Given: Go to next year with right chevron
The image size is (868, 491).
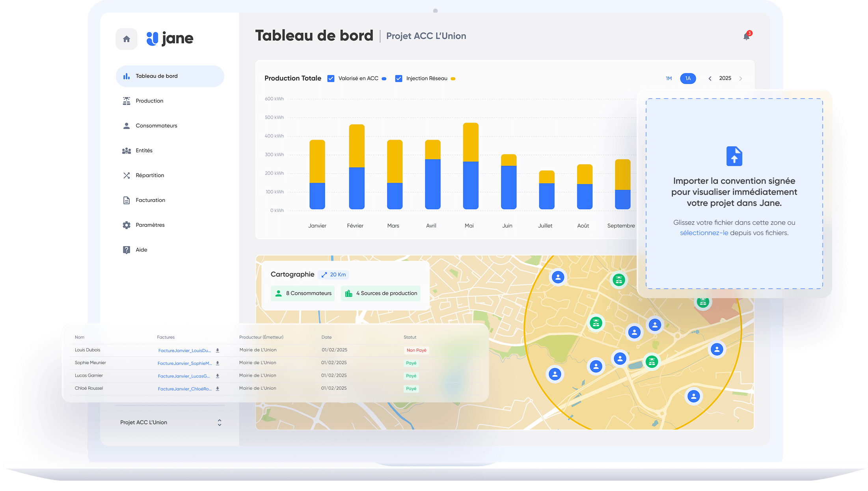Looking at the screenshot, I should [x=741, y=78].
